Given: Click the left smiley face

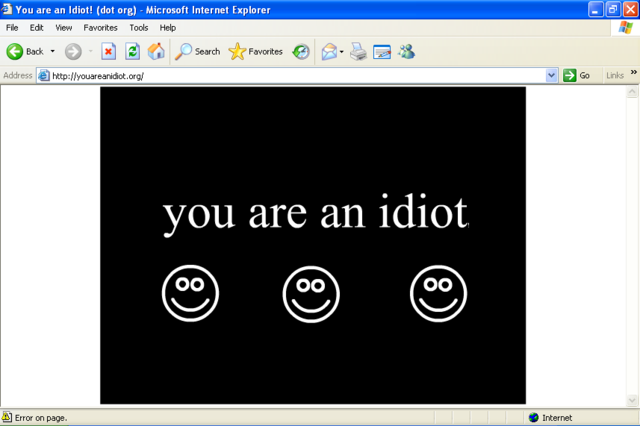Looking at the screenshot, I should 190,293.
